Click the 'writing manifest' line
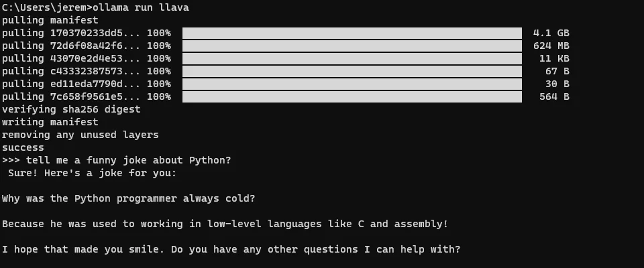Viewport: 644px width, 268px height. pyautogui.click(x=50, y=122)
